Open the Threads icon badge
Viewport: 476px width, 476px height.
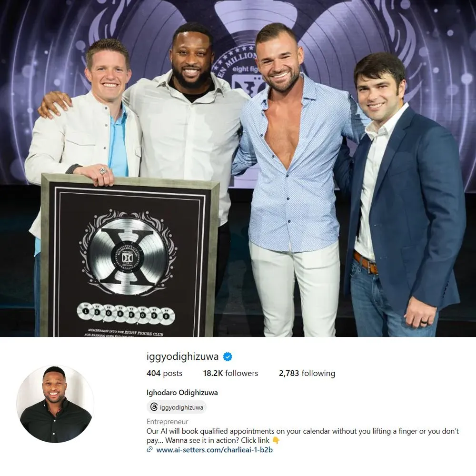154,407
